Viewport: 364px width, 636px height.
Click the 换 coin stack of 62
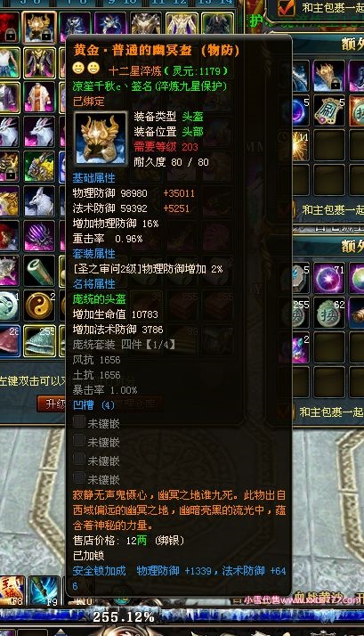click(x=329, y=313)
